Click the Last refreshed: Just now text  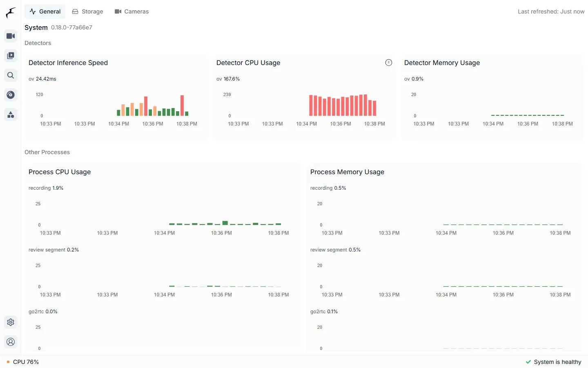click(x=551, y=11)
